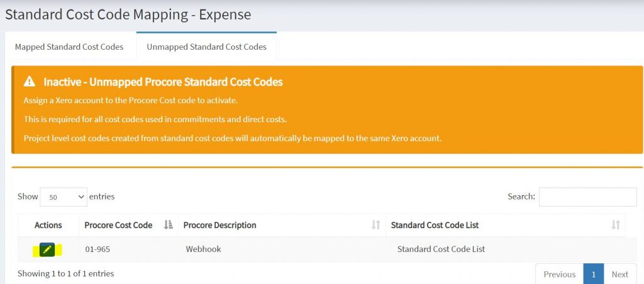Image resolution: width=644 pixels, height=284 pixels.
Task: Click the Inactive Unmapped Procore banner heading
Action: 163,82
